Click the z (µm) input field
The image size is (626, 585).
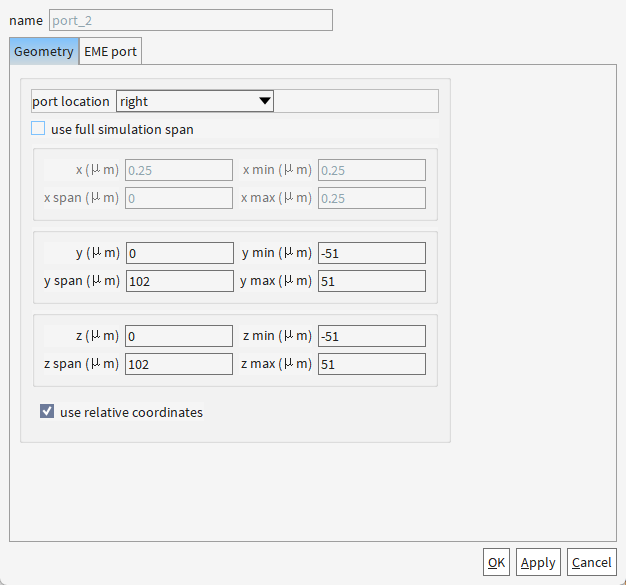[x=179, y=336]
